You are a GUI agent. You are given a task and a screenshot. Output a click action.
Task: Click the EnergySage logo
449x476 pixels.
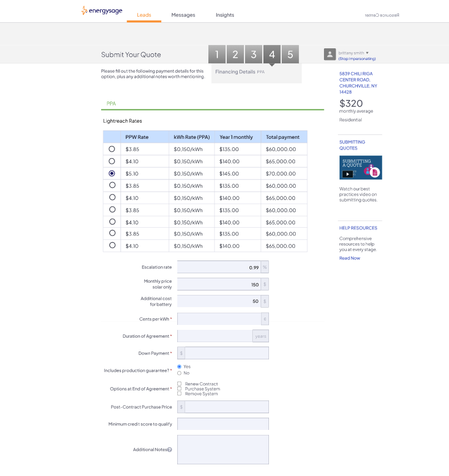pos(102,11)
